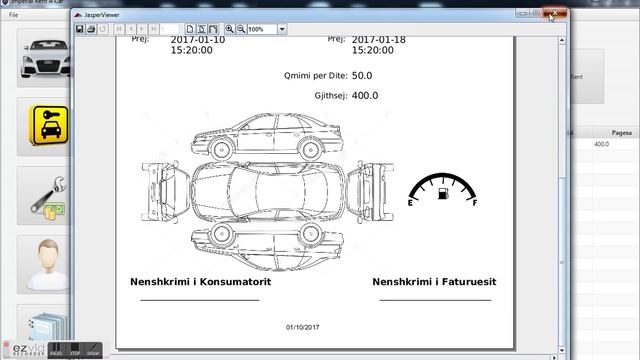
Task: Click the vertical scrollbar up arrow
Action: pos(562,40)
